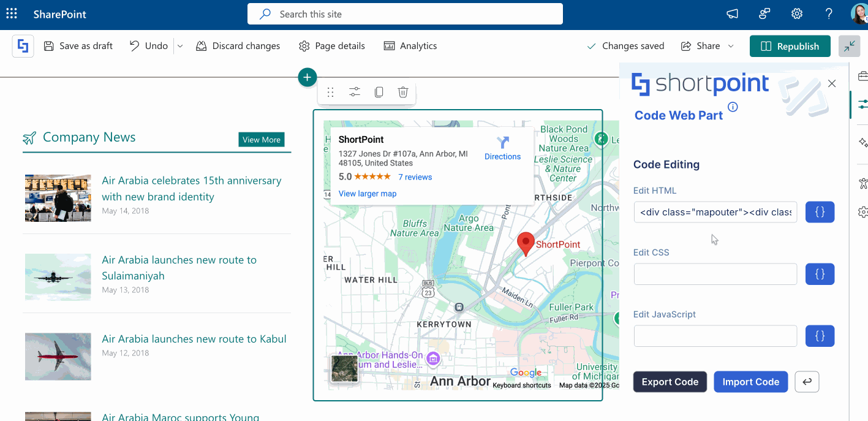
Task: Click Save as draft
Action: pos(78,46)
